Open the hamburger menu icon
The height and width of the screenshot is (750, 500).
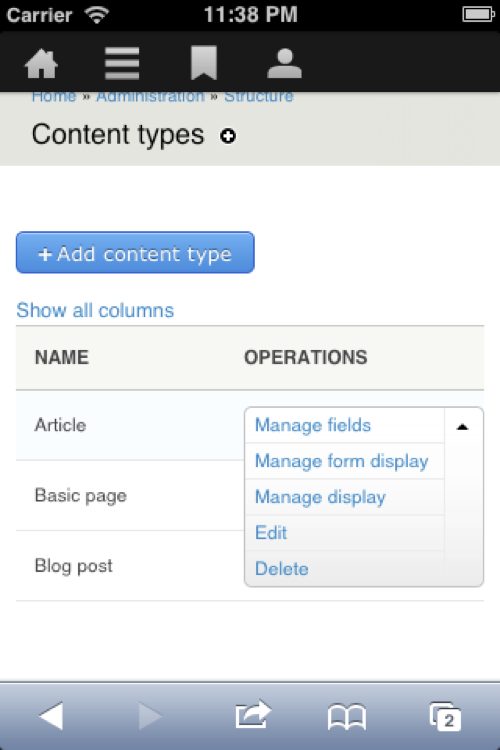122,63
